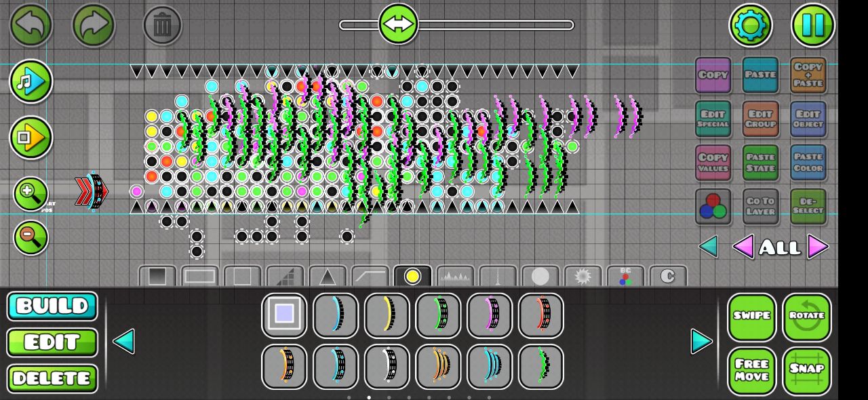Select the green cube portal tile

click(x=438, y=315)
